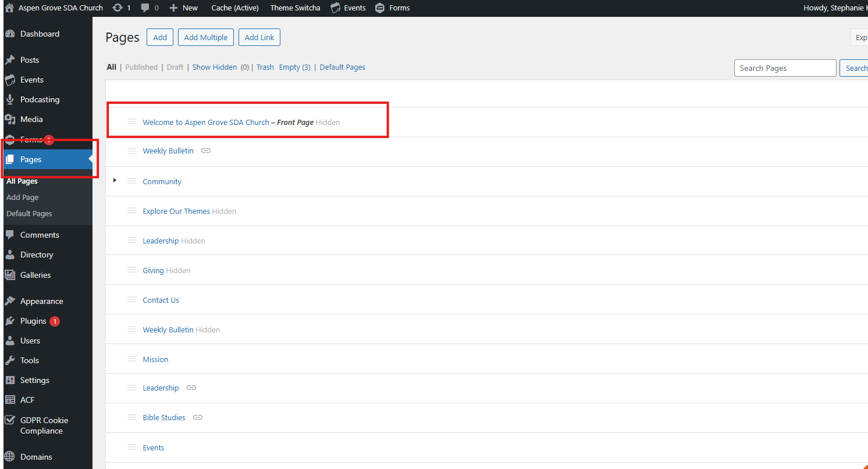Click the home icon beside the site name
Viewport: 868px width, 469px height.
click(9, 8)
